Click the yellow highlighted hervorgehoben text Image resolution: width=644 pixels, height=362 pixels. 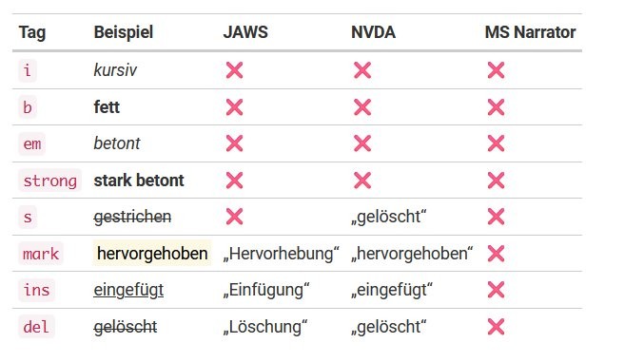pos(152,254)
